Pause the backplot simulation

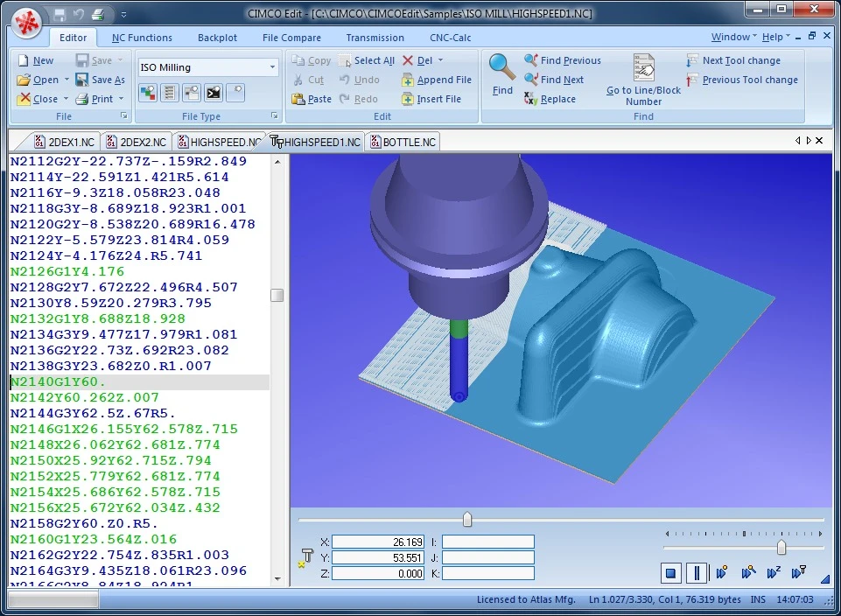click(697, 574)
